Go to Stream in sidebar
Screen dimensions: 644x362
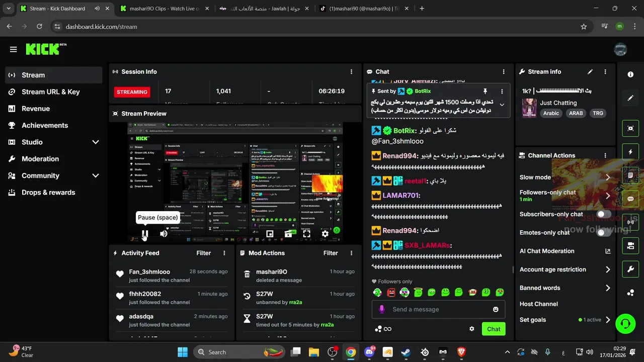pyautogui.click(x=54, y=75)
